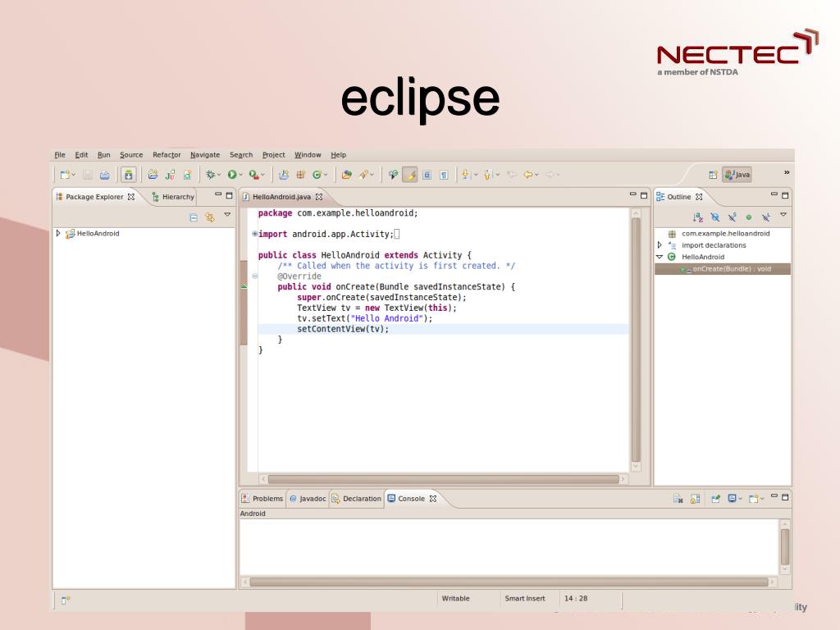Expand HelloAndroid project in Package Explorer
The image size is (840, 630).
[x=58, y=234]
